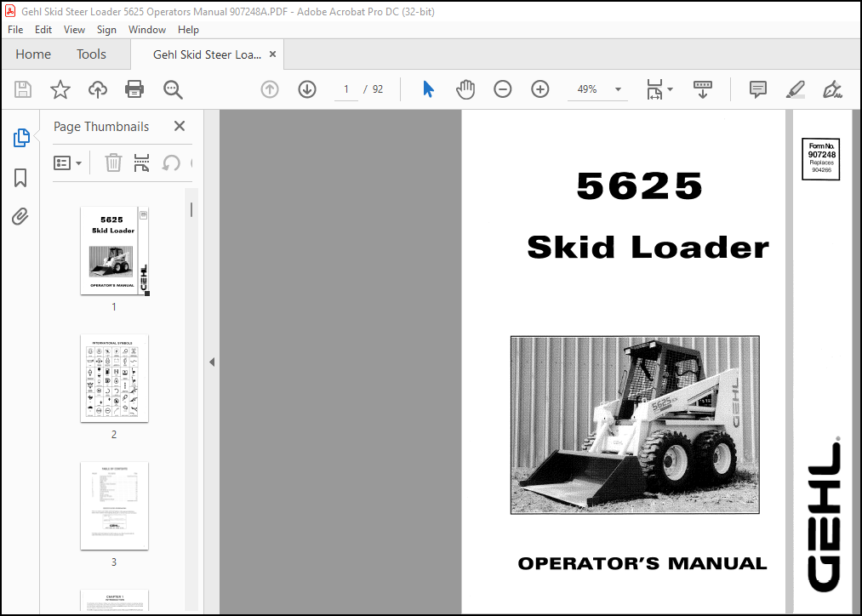Click the Delete pages trash icon
Image resolution: width=862 pixels, height=616 pixels.
[x=113, y=163]
